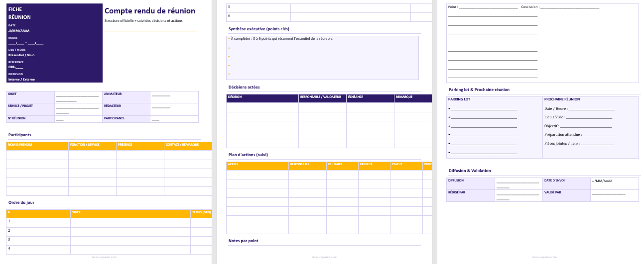Select the JJ/MM/AAAA date under DATE heading
This screenshot has height=264, width=644.
pyautogui.click(x=19, y=31)
